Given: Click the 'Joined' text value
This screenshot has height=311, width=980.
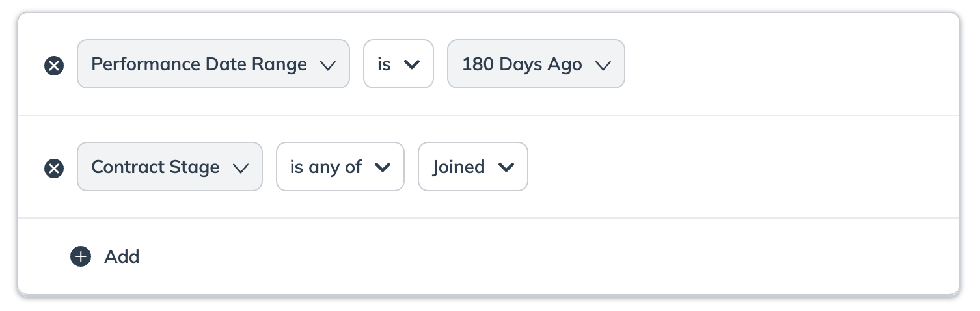Looking at the screenshot, I should pyautogui.click(x=459, y=167).
